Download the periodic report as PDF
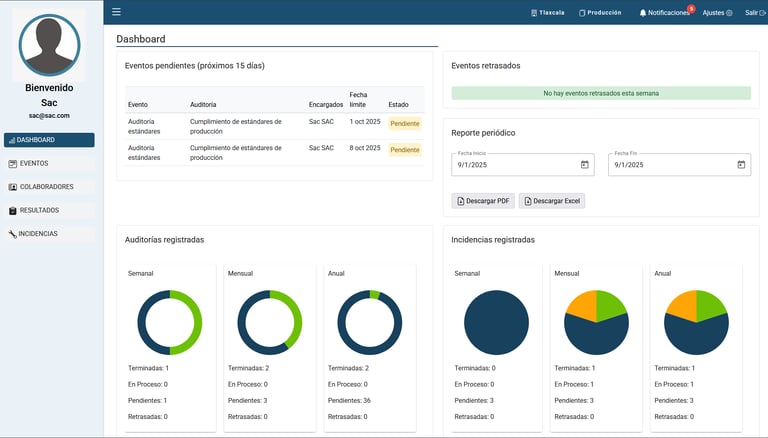This screenshot has height=438, width=768. (483, 201)
